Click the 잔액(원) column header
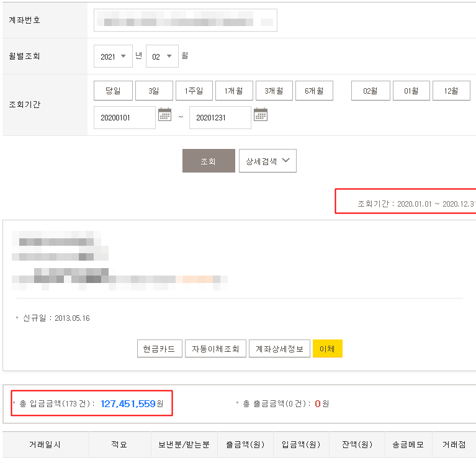 [357, 444]
